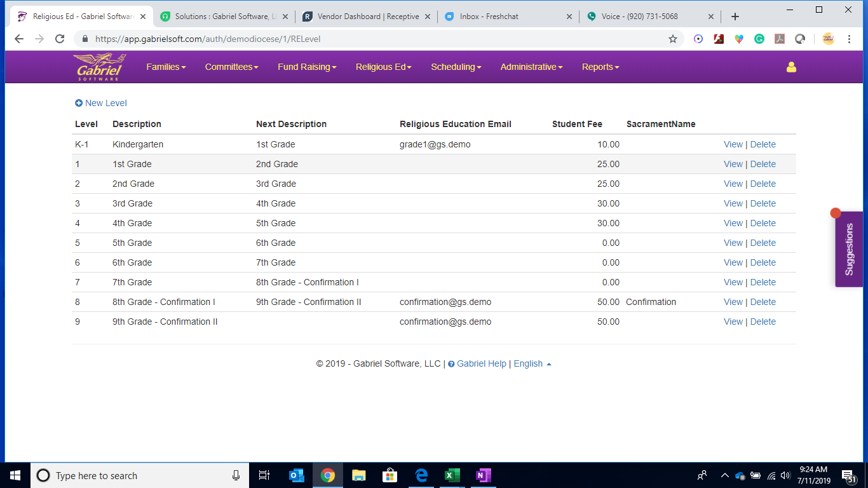Screen dimensions: 868x488
Task: Click the Gabriel Software logo
Action: [100, 67]
